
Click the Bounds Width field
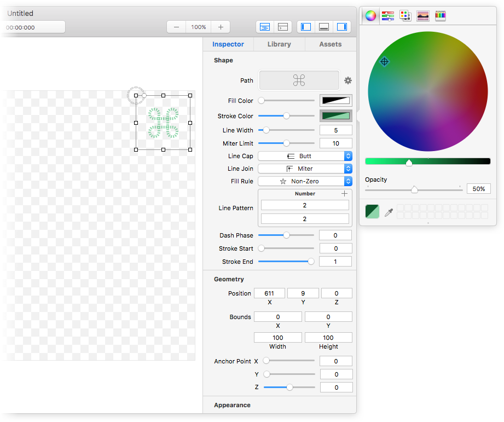coord(277,338)
